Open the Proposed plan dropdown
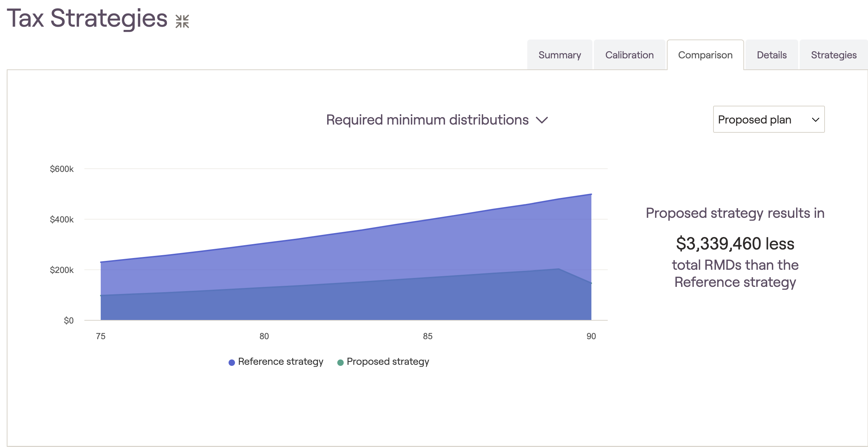The height and width of the screenshot is (447, 868). 769,119
